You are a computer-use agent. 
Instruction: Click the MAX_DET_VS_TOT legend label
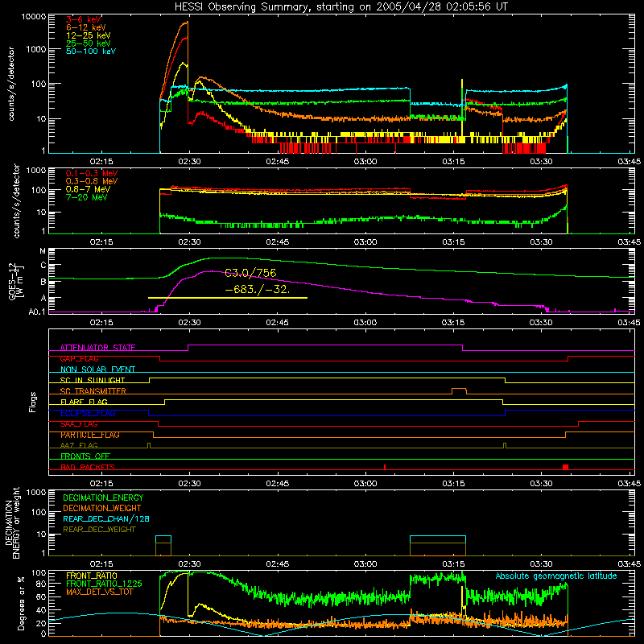(x=99, y=592)
